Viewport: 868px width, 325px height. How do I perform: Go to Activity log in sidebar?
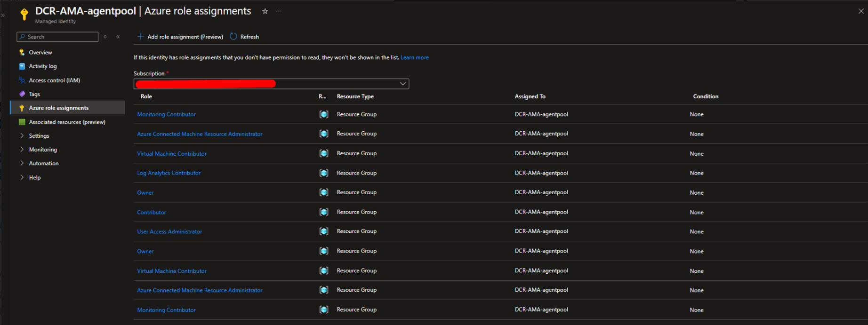[x=43, y=66]
